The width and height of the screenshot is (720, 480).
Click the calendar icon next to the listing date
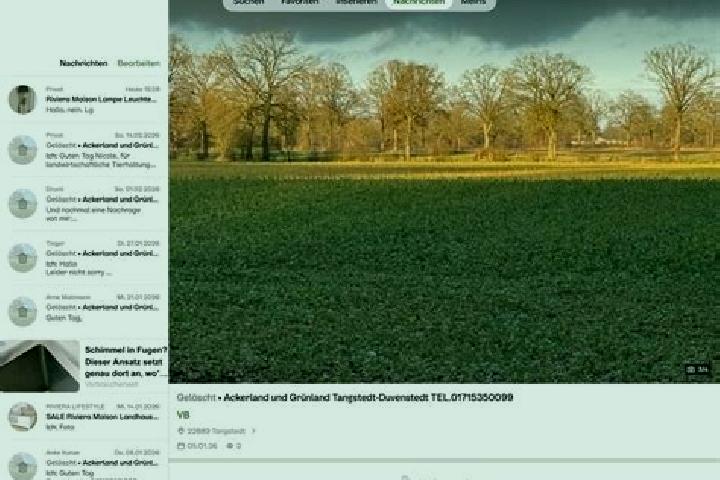tap(181, 446)
